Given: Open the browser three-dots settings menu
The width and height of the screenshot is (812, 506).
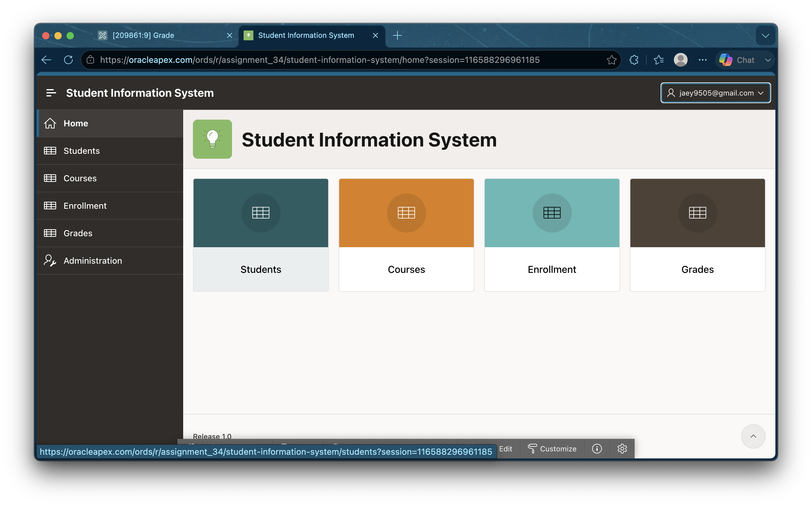Looking at the screenshot, I should tap(702, 60).
